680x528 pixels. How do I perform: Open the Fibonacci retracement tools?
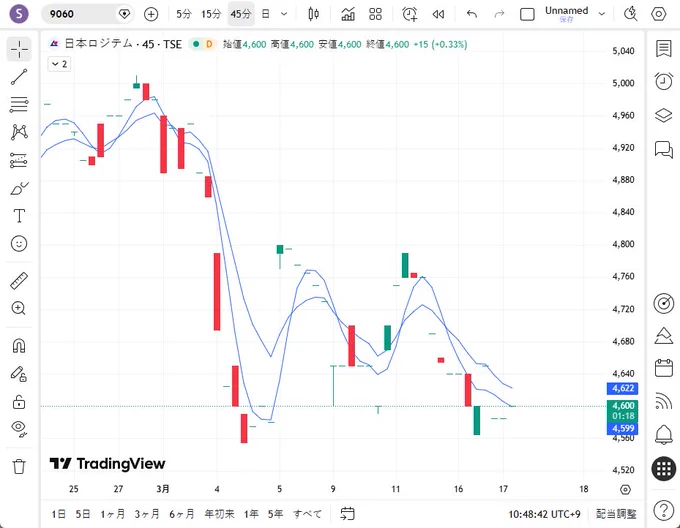pyautogui.click(x=19, y=104)
